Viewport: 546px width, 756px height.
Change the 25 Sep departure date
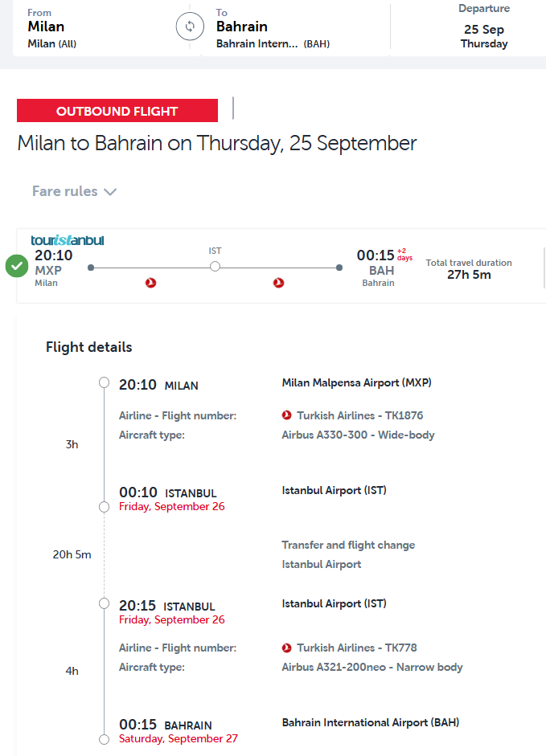(484, 29)
